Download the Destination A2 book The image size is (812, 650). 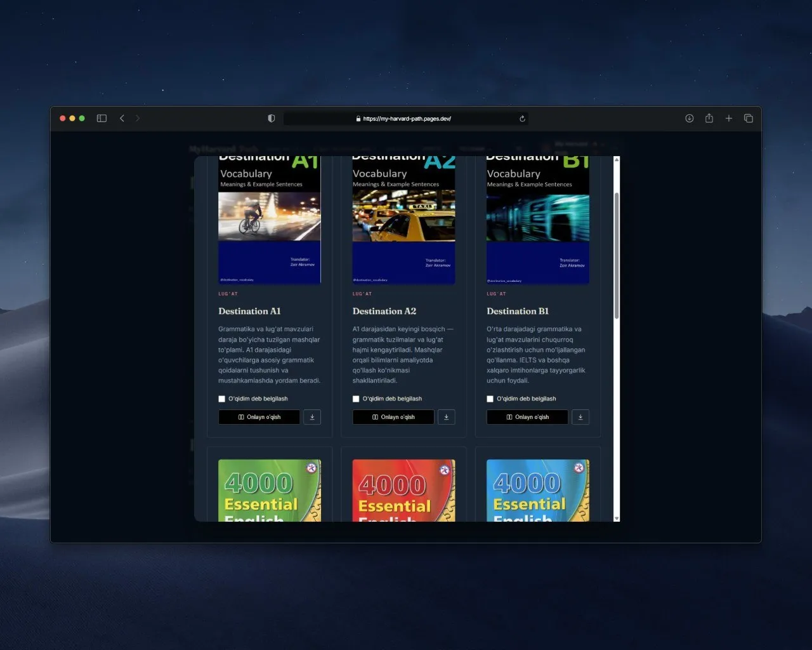[x=447, y=417]
